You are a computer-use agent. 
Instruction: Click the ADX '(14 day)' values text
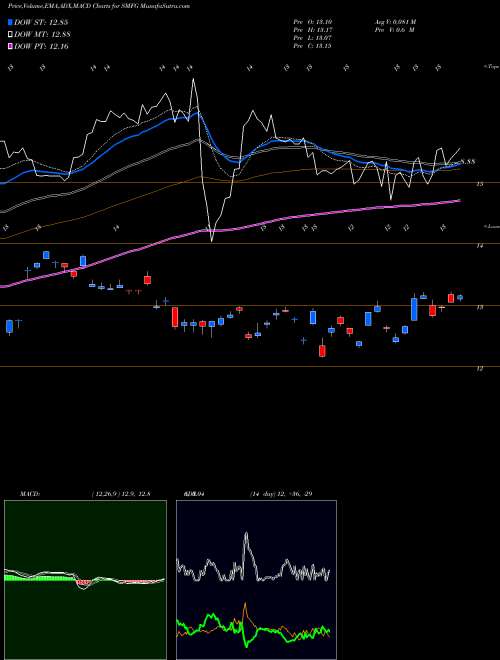click(x=280, y=494)
